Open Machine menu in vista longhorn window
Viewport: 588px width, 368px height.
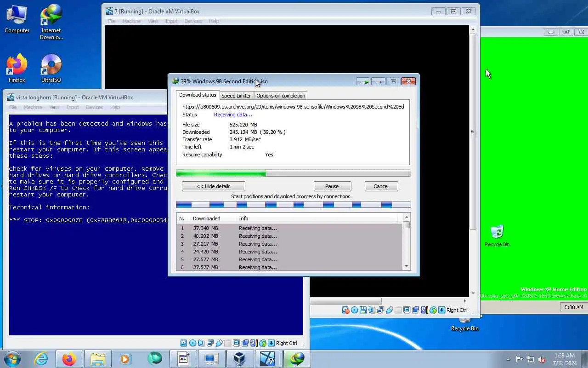[x=33, y=107]
